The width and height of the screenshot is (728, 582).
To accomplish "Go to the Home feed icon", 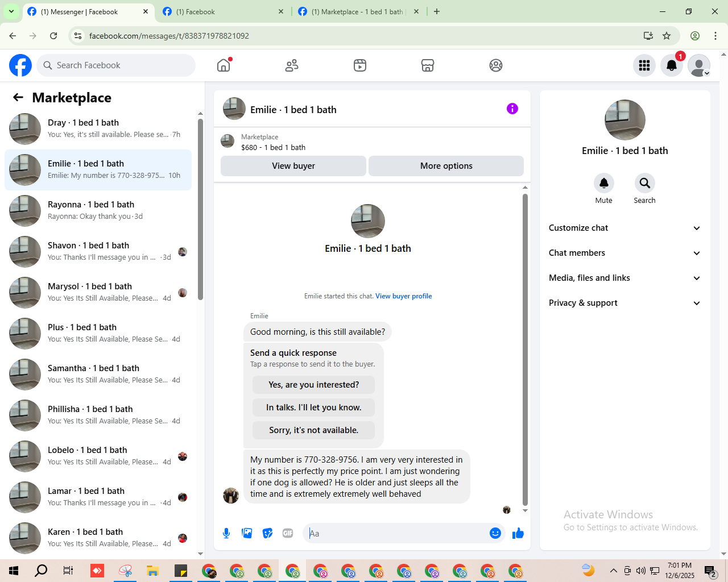I will pyautogui.click(x=224, y=65).
